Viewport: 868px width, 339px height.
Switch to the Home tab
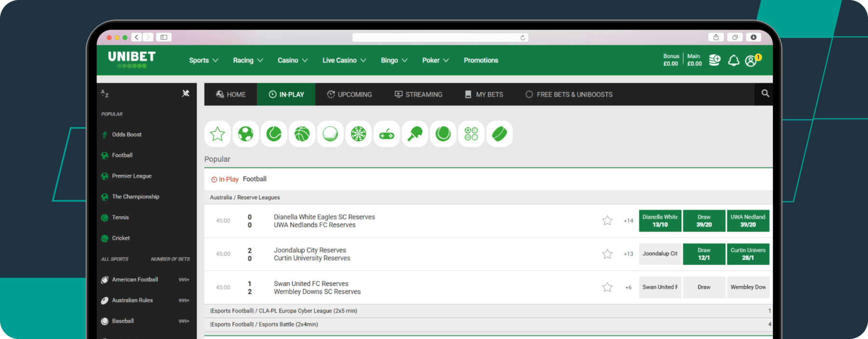231,94
